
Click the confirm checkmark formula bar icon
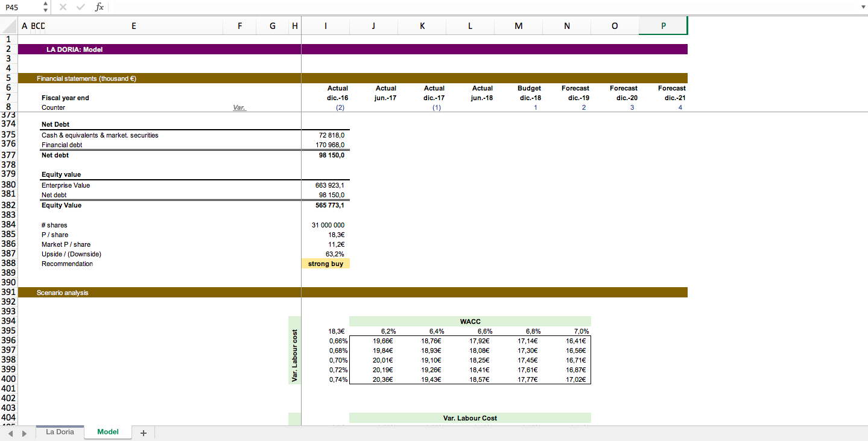(81, 7)
